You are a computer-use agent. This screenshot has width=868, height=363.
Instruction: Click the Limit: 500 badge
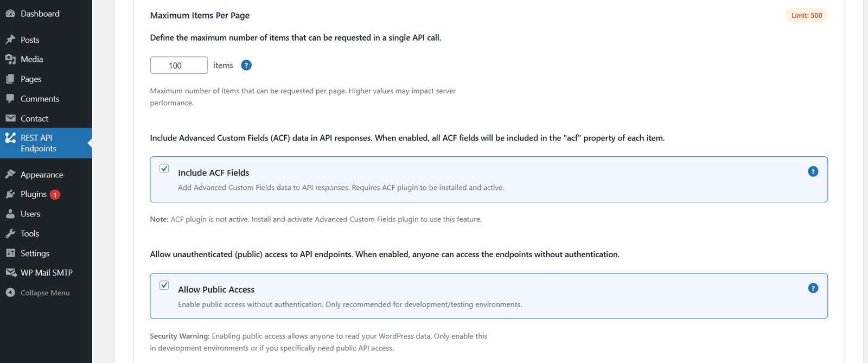coord(807,15)
